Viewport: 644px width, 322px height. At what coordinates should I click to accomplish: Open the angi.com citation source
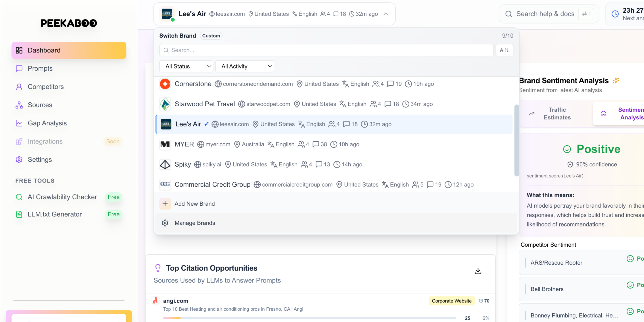point(176,301)
